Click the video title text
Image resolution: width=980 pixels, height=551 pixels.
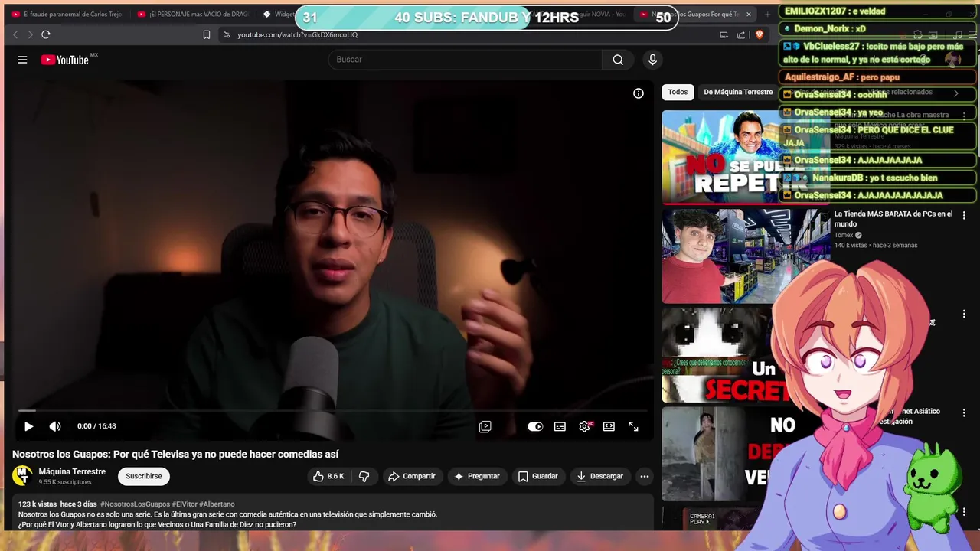click(175, 454)
